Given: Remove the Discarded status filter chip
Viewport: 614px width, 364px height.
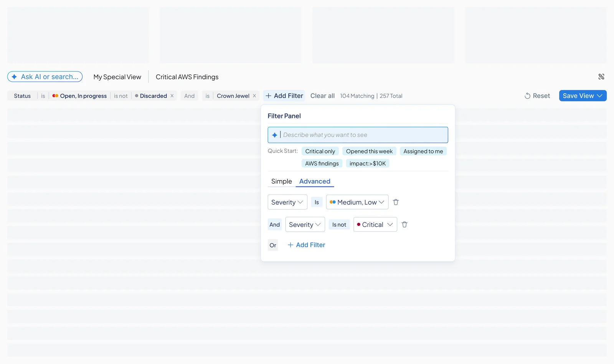Looking at the screenshot, I should click(x=172, y=96).
